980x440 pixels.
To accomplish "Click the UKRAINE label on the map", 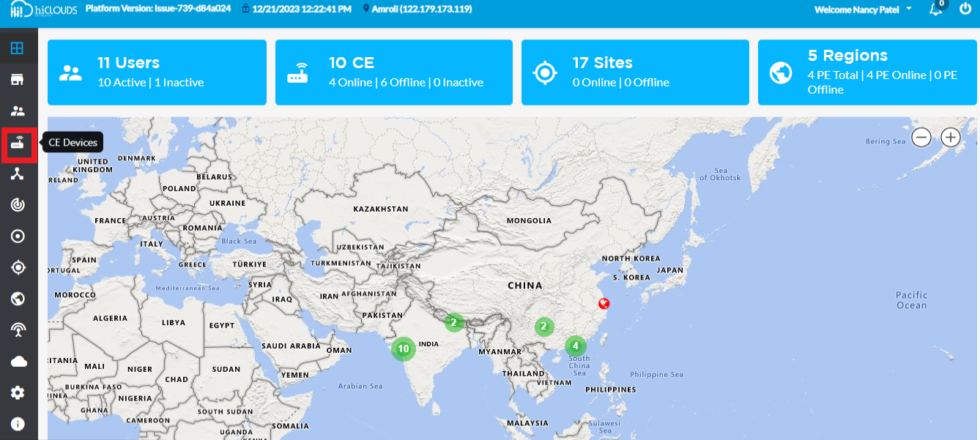I will 228,203.
